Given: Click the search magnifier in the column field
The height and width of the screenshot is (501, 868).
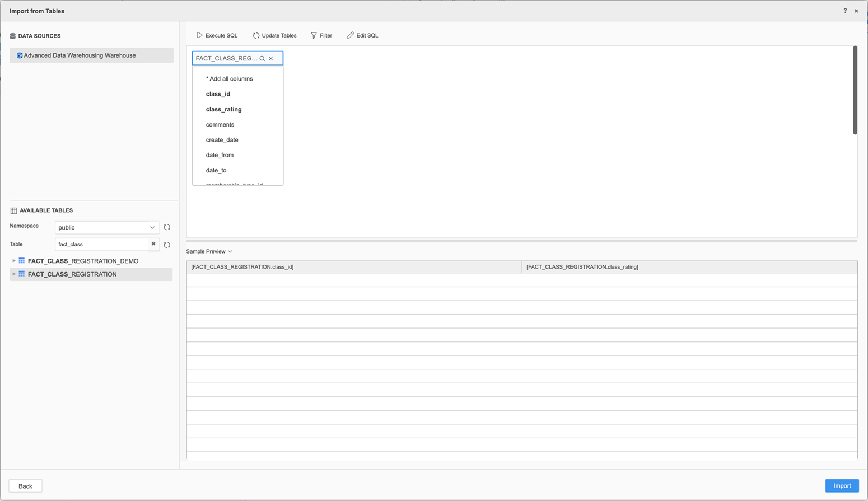Looking at the screenshot, I should tap(262, 58).
